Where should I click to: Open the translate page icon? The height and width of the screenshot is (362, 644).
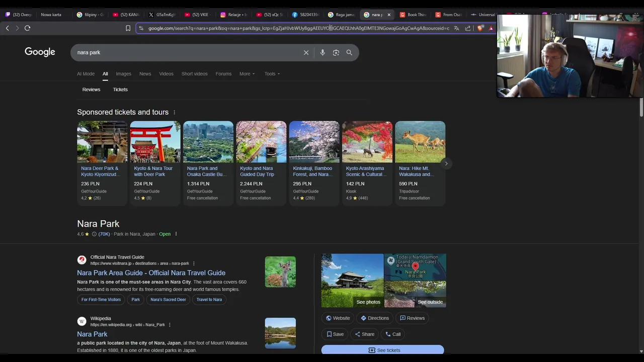click(x=456, y=28)
